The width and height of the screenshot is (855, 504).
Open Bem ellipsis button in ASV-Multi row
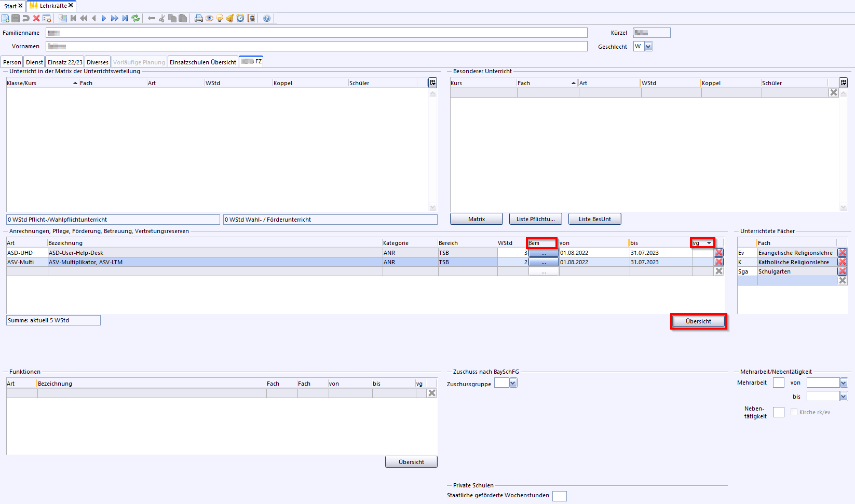point(544,262)
